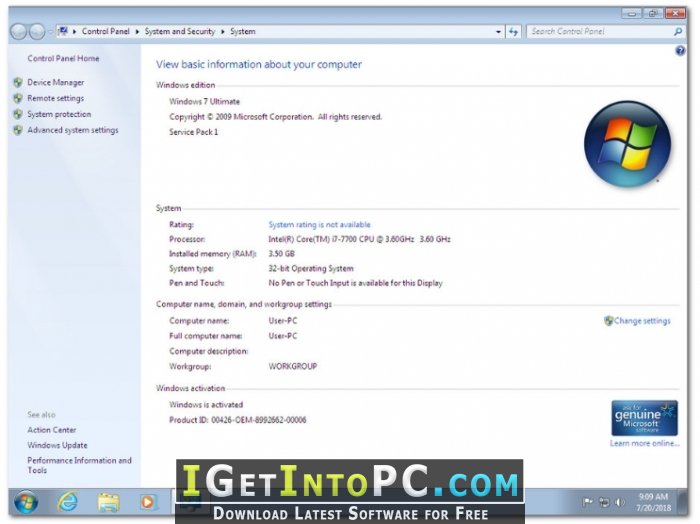Close the System window
The image size is (700, 524).
[x=675, y=13]
